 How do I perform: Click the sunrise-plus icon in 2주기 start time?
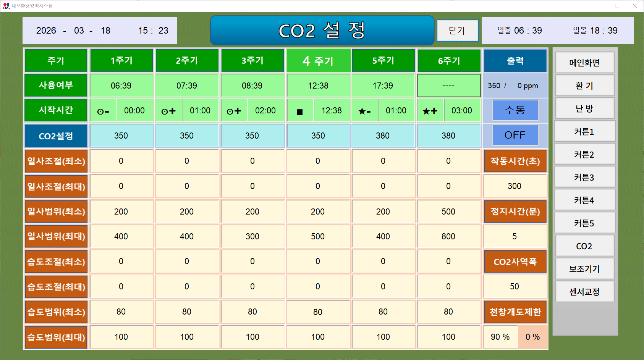pos(168,111)
